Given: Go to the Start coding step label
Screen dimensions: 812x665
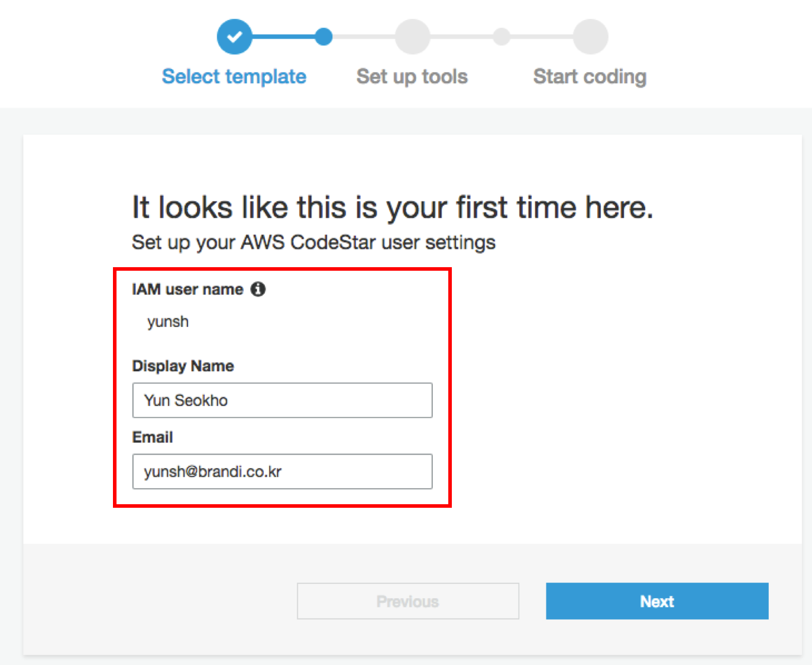Looking at the screenshot, I should 590,76.
